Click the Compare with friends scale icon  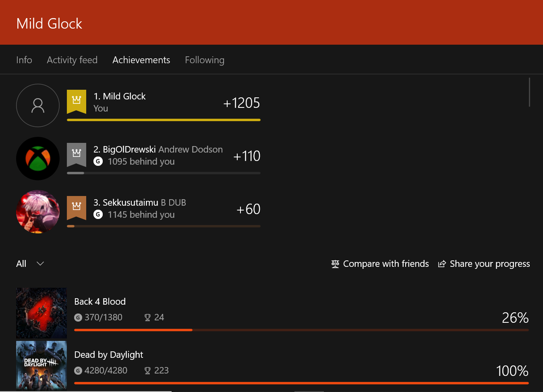click(335, 264)
